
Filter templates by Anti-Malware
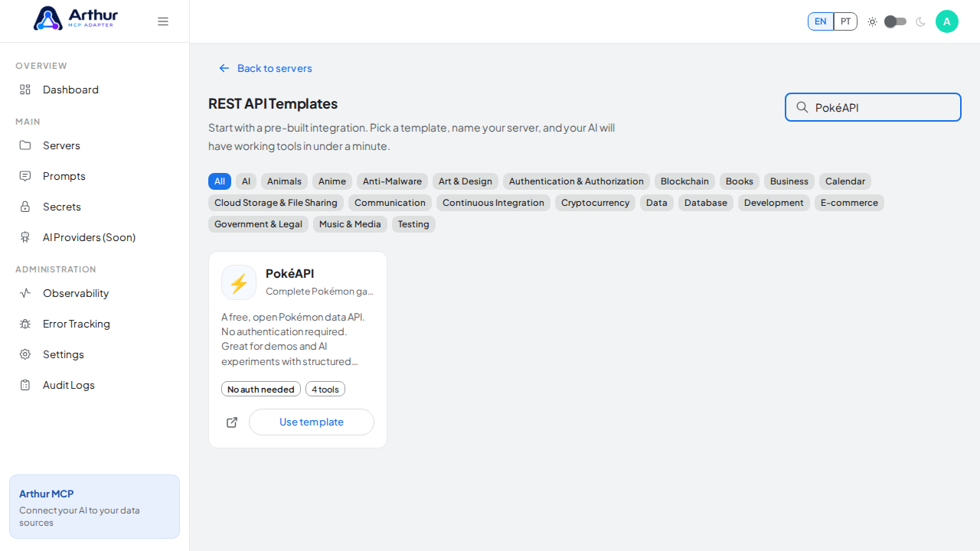(x=392, y=181)
